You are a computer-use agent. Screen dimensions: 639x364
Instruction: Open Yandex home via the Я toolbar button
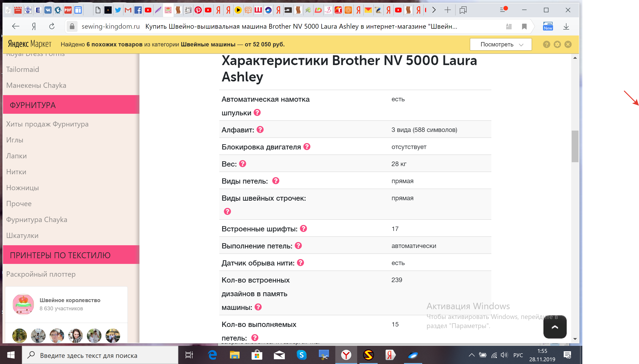[x=34, y=26]
